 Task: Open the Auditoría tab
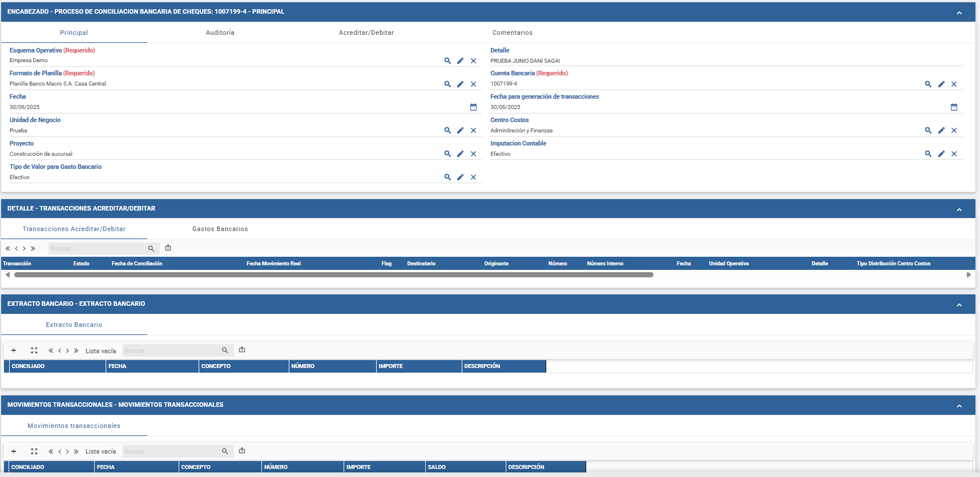(220, 33)
